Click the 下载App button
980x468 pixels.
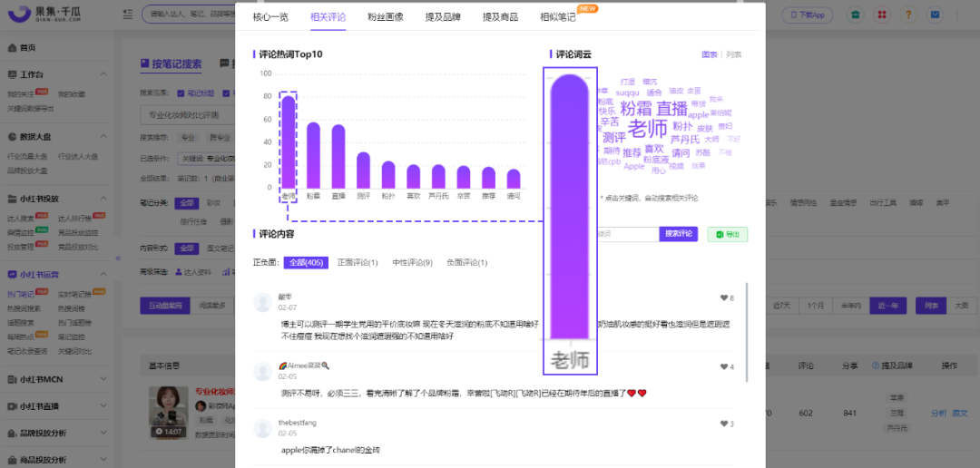tap(808, 15)
